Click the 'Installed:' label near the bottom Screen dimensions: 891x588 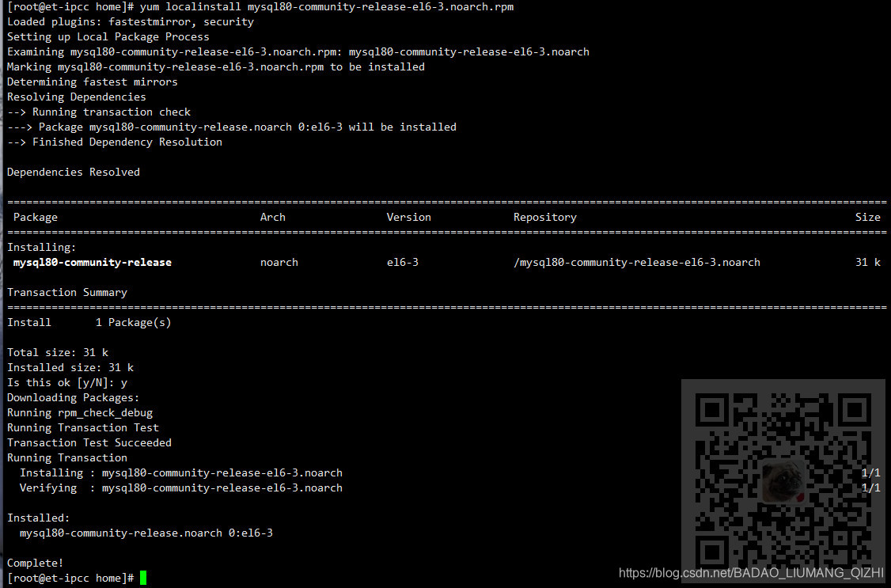(x=38, y=518)
